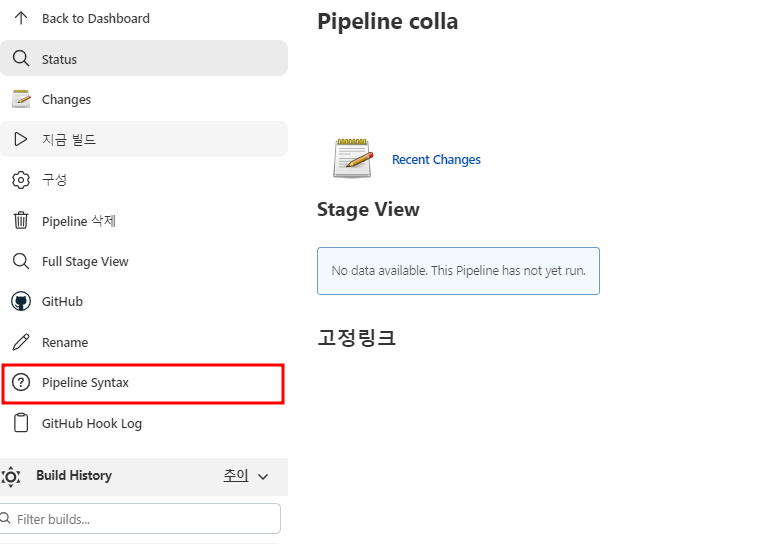Viewport: 775px width, 544px height.
Task: Open the 추이 trend link
Action: click(x=236, y=475)
